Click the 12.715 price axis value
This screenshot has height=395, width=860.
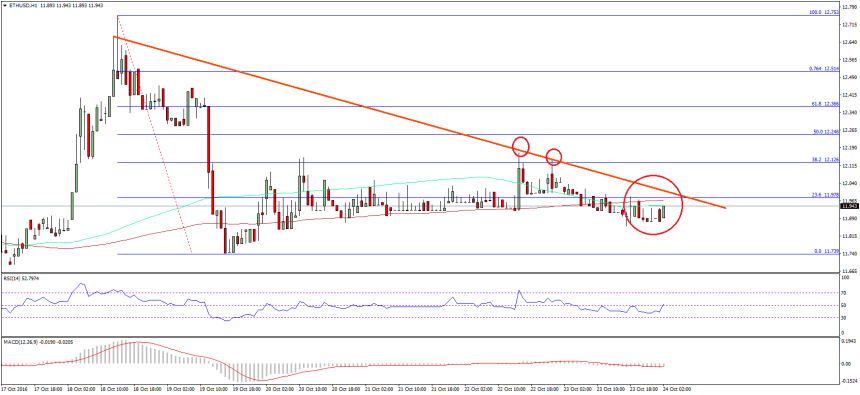(x=850, y=25)
